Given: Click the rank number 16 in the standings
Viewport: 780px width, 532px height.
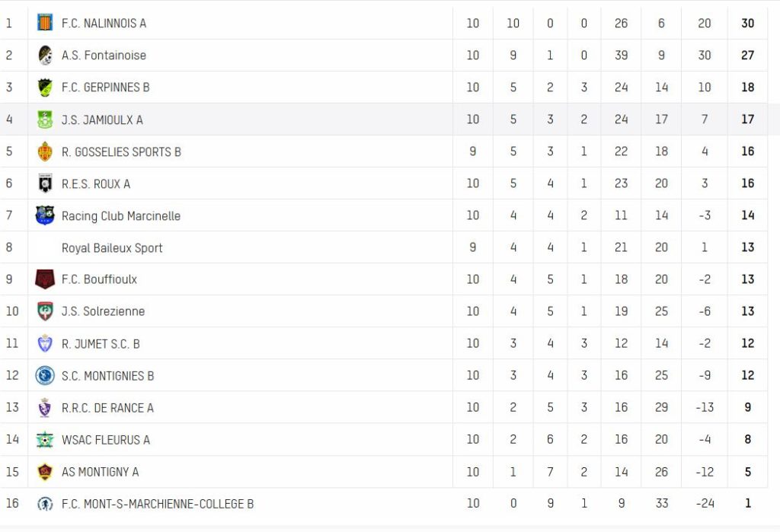Looking at the screenshot, I should [11, 504].
